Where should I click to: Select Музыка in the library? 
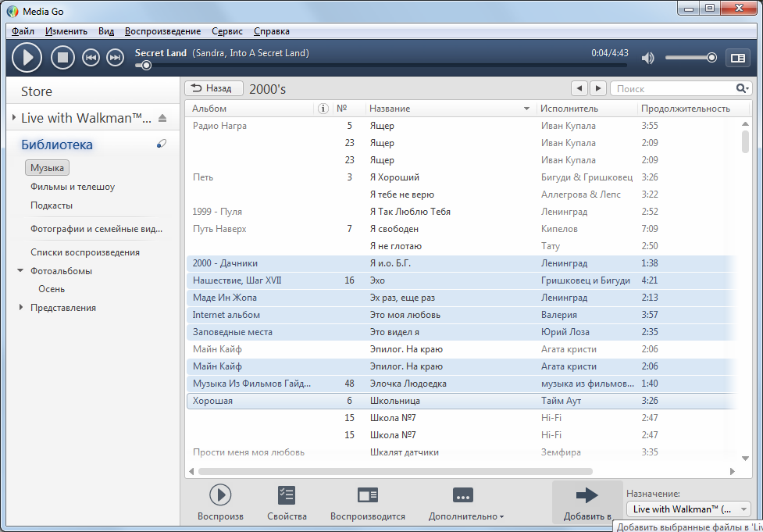click(x=47, y=168)
